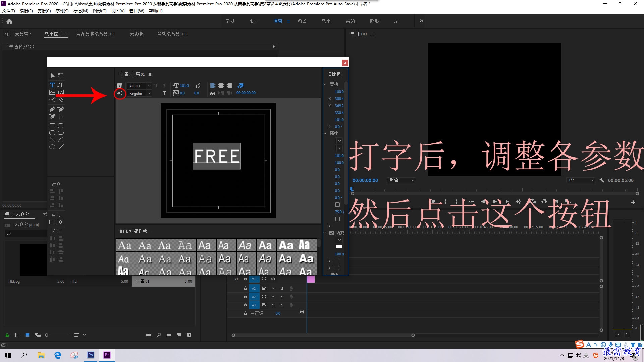This screenshot has width=644, height=362.
Task: Align title text to the left
Action: pos(213,86)
